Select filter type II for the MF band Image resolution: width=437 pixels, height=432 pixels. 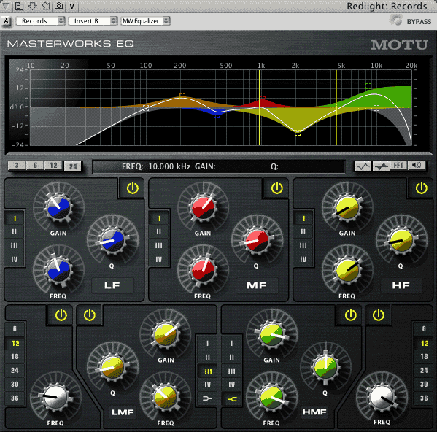(x=159, y=232)
